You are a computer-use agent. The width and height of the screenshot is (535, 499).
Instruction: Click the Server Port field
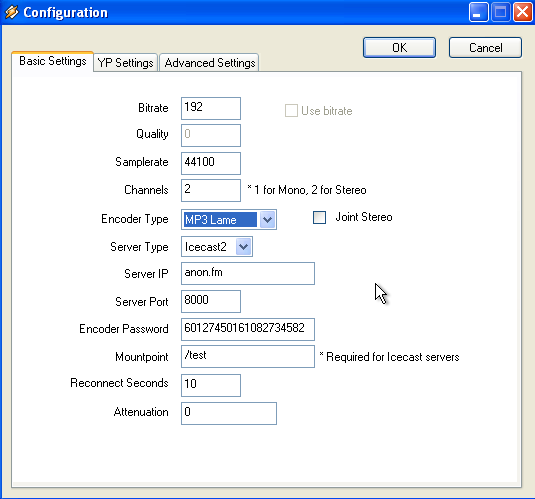(x=211, y=301)
